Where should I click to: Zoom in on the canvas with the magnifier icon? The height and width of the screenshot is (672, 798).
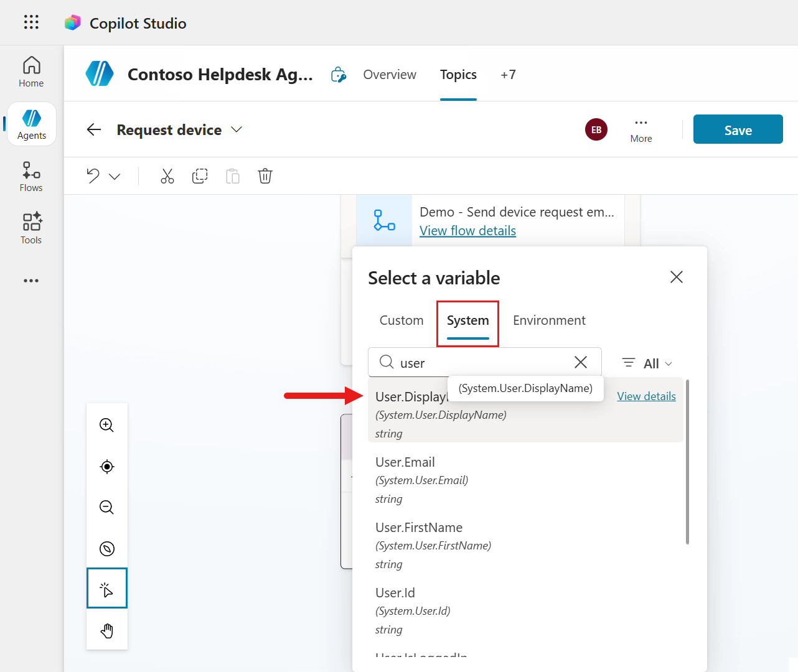click(106, 425)
